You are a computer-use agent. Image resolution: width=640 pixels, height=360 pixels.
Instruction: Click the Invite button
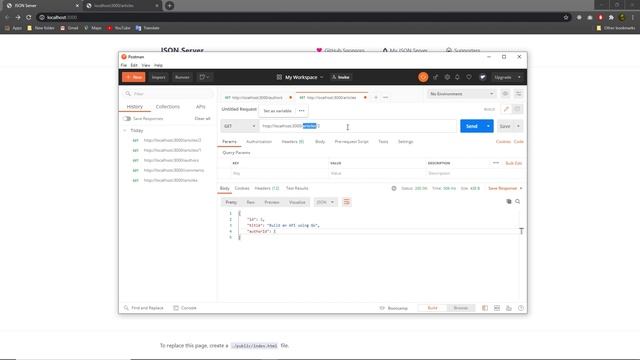(x=341, y=77)
